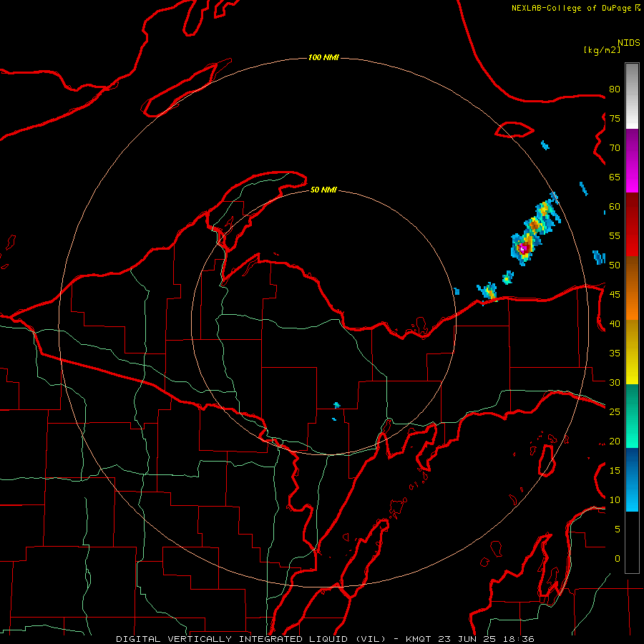Image resolution: width=644 pixels, height=644 pixels.
Task: Click the NIDS label
Action: (x=629, y=42)
